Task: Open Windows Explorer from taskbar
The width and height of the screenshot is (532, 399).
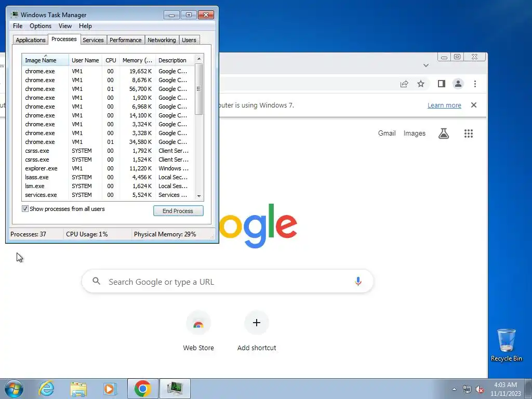Action: [x=78, y=389]
